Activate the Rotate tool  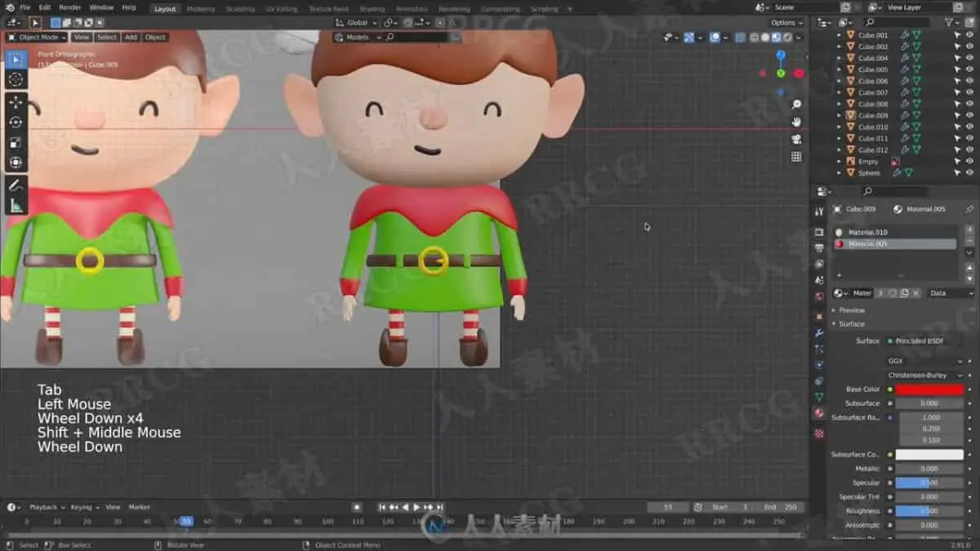click(16, 122)
